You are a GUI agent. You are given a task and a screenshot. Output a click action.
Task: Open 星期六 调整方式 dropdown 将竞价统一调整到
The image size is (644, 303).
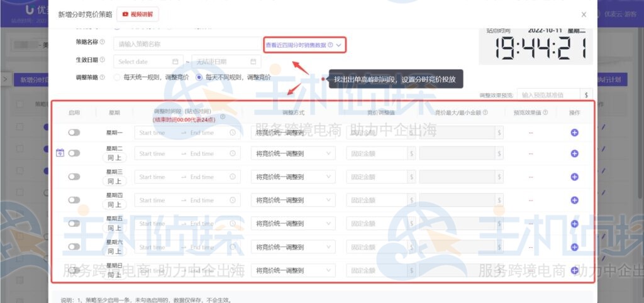coord(293,247)
